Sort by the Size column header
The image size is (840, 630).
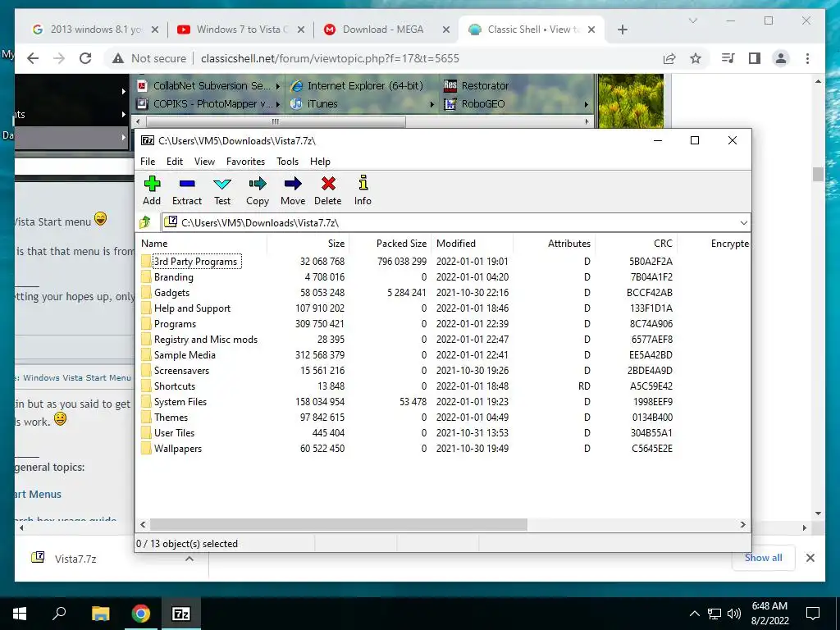[308, 243]
